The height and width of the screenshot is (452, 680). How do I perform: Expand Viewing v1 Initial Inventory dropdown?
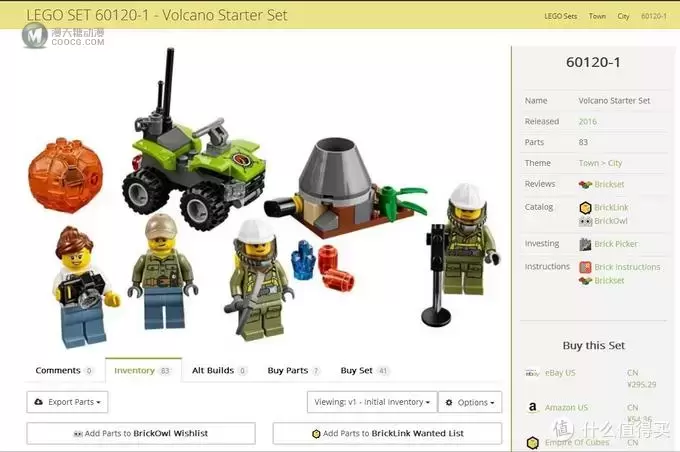click(x=372, y=402)
